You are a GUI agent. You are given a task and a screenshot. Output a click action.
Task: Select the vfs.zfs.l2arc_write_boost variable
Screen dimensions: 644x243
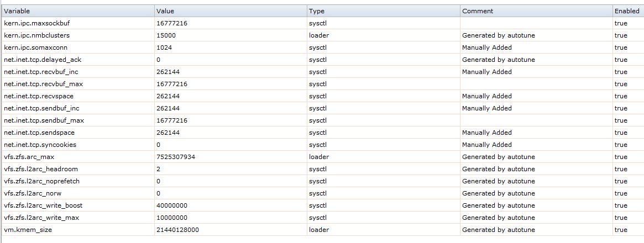tap(43, 205)
